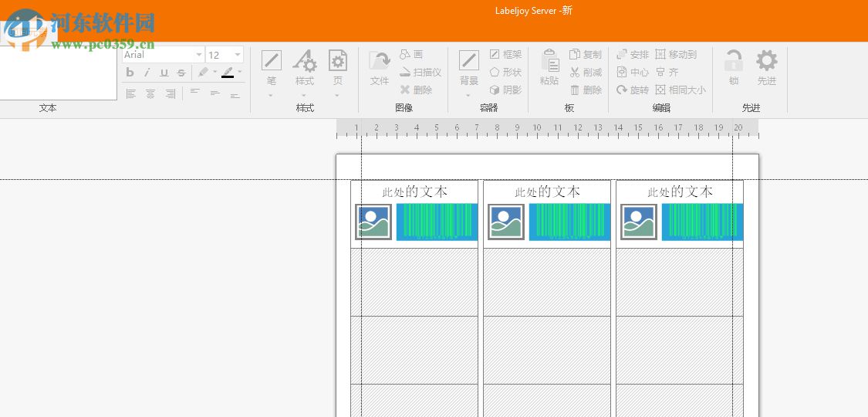This screenshot has height=417, width=868.
Task: Select the barcode in the right label
Action: tap(702, 222)
